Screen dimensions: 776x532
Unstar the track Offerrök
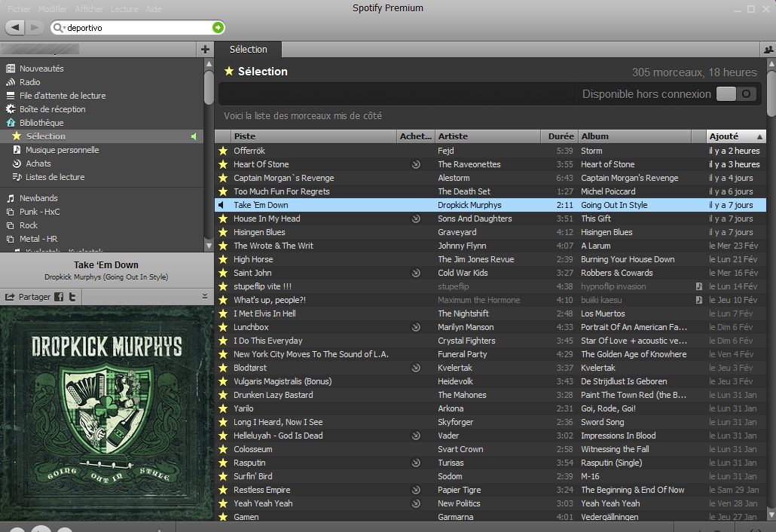(223, 151)
